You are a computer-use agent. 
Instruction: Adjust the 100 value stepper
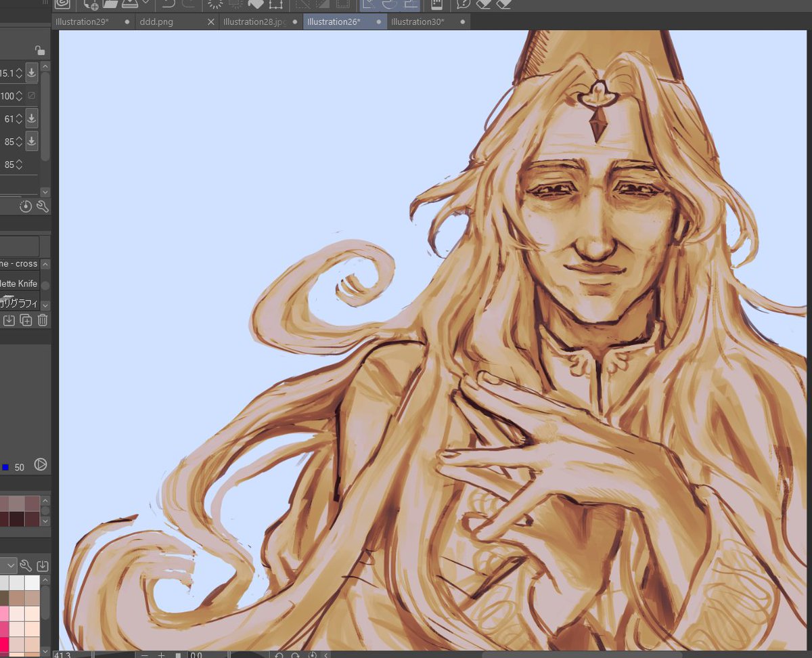19,96
